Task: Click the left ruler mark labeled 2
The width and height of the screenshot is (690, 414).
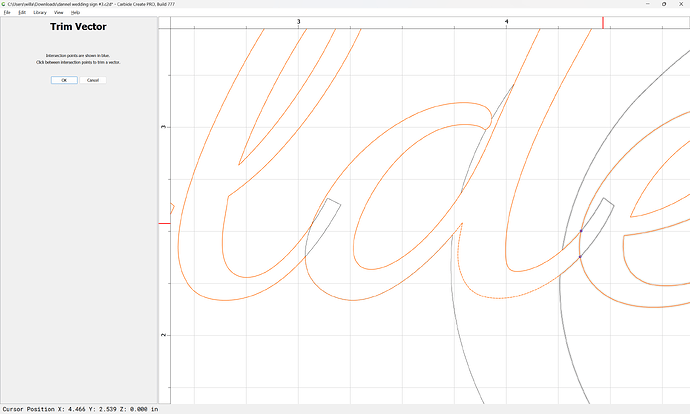Action: 164,335
